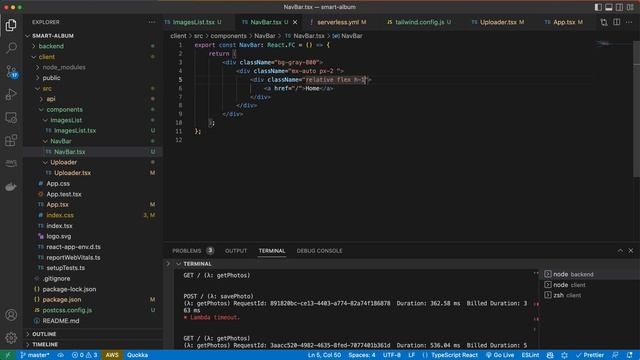Open editor more actions ellipsis
This screenshot has height=360, width=640.
pyautogui.click(x=629, y=22)
